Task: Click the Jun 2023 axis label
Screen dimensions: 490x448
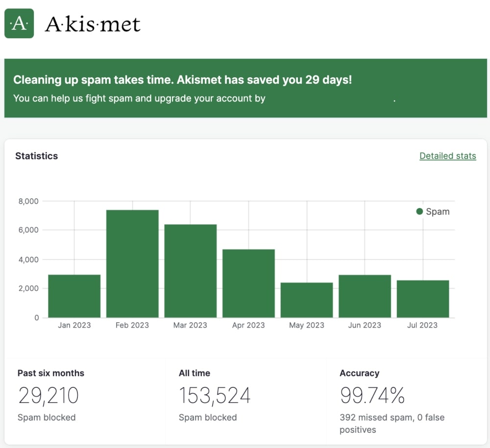Action: tap(365, 325)
